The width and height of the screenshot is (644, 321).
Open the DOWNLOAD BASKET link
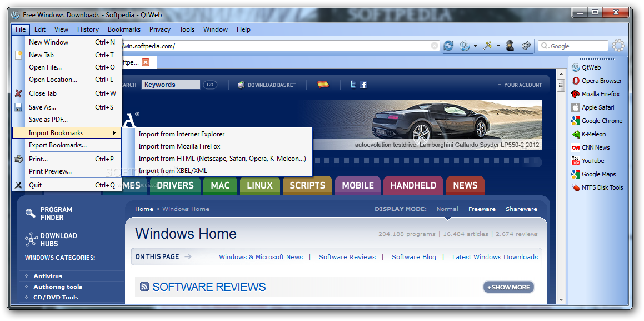click(267, 85)
